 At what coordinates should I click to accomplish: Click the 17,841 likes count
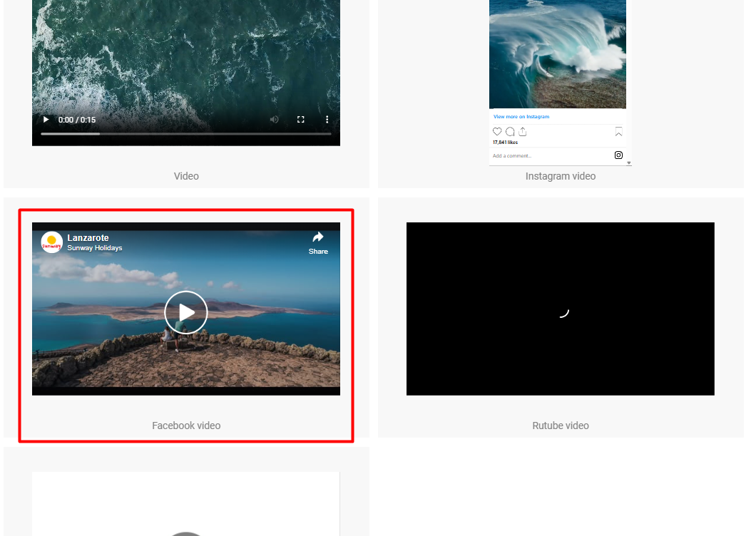click(x=505, y=143)
